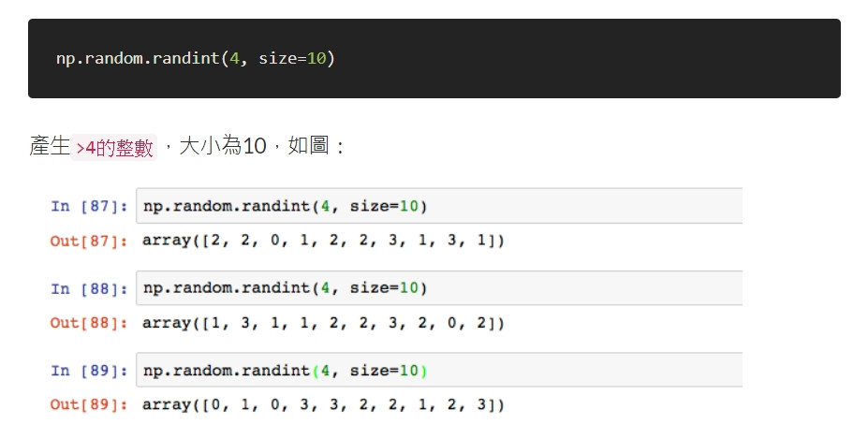Click the In [88]: prompt label
This screenshot has width=868, height=439.
click(89, 288)
